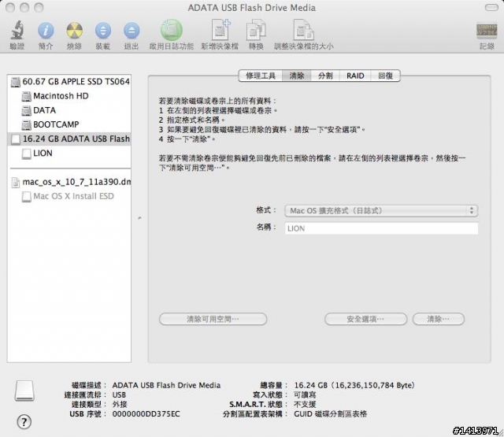This screenshot has height=437, width=504.
Task: Click the Convert toolbar icon
Action: pos(256,30)
